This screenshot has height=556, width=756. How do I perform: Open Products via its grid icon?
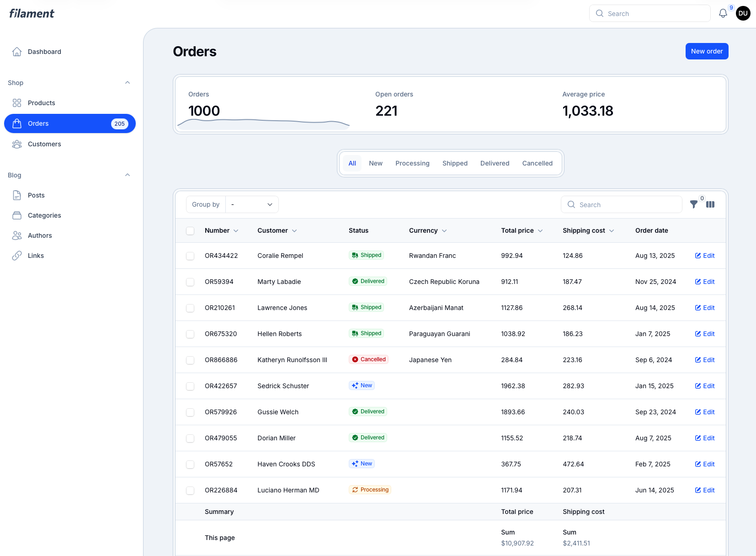pos(17,103)
